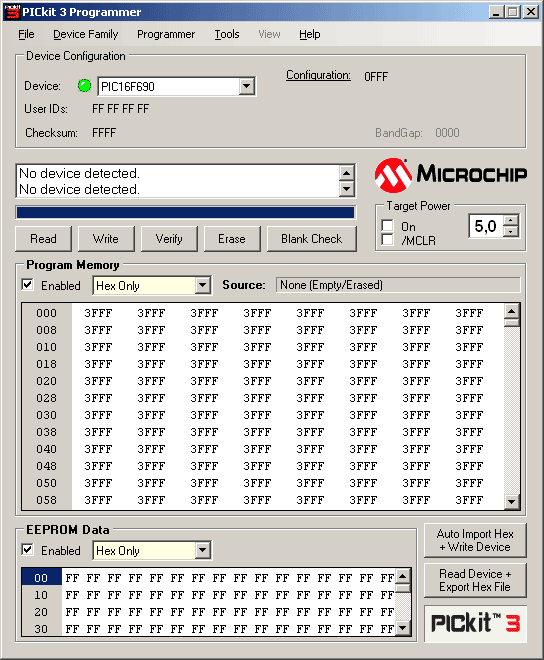
Task: Open the Help menu
Action: click(309, 34)
